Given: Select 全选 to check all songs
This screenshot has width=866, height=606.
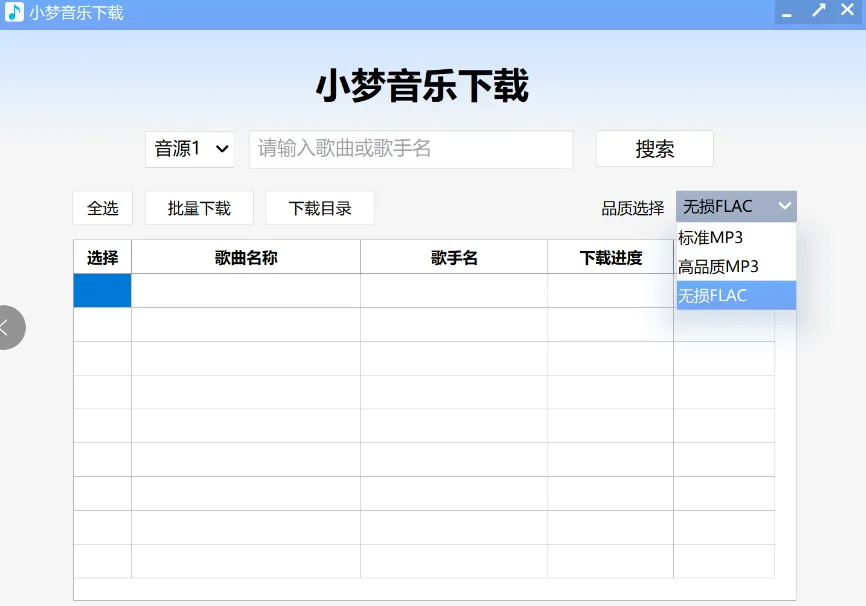Looking at the screenshot, I should click(x=101, y=207).
